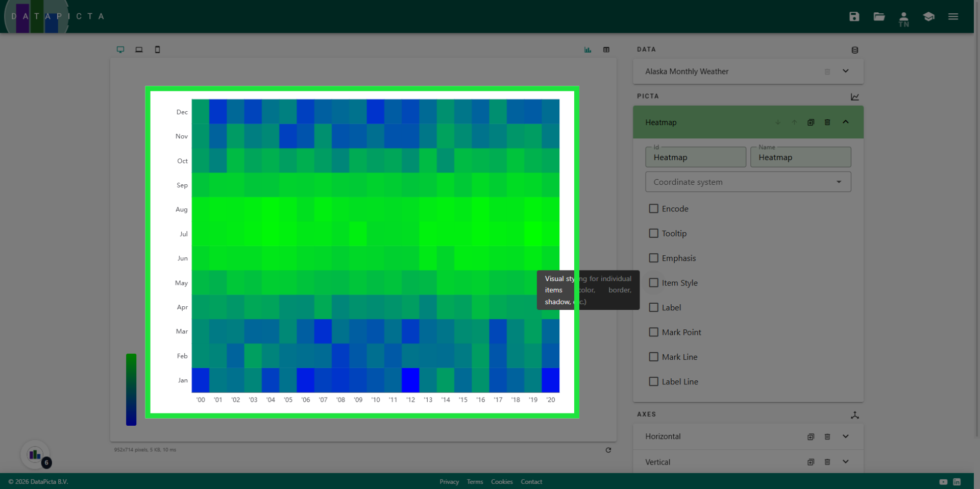Delete the Horizontal axis

(827, 436)
